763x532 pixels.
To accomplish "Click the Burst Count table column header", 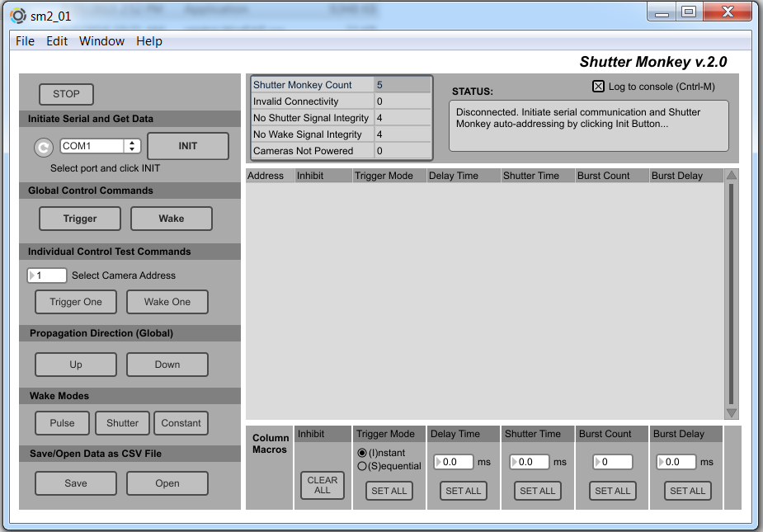I will [612, 176].
